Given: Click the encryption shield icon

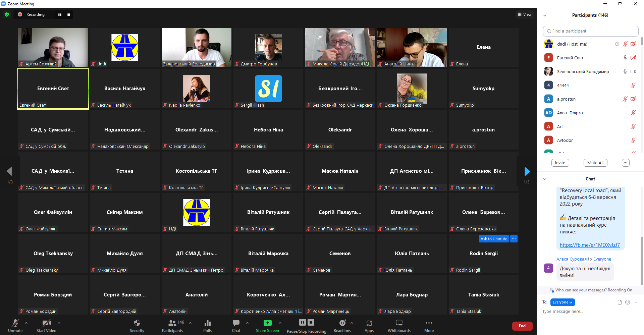Looking at the screenshot, I should [x=7, y=14].
